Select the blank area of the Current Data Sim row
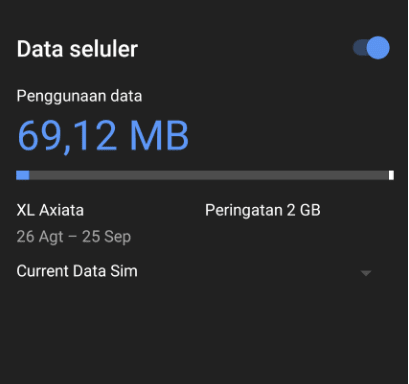The image size is (409, 384). pos(248,272)
